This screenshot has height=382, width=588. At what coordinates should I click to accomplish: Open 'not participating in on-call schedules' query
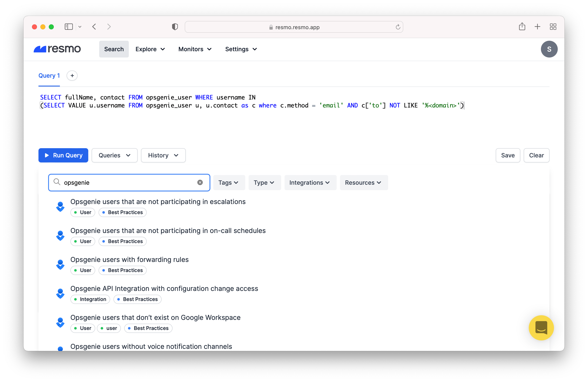pos(168,230)
